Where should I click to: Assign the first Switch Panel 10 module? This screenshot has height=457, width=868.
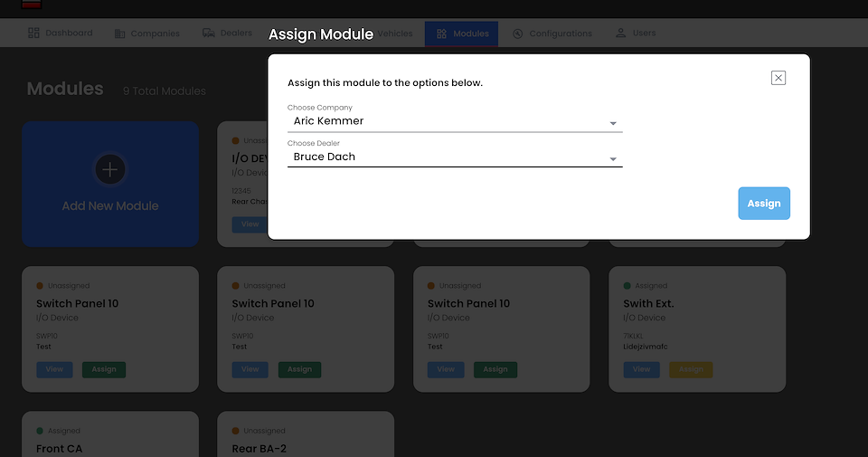pyautogui.click(x=104, y=369)
